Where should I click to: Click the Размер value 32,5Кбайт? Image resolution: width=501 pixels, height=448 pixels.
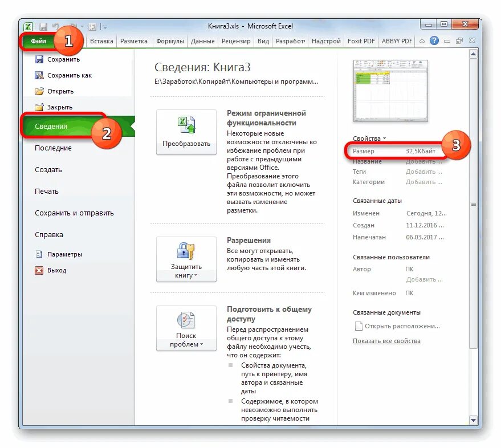420,151
